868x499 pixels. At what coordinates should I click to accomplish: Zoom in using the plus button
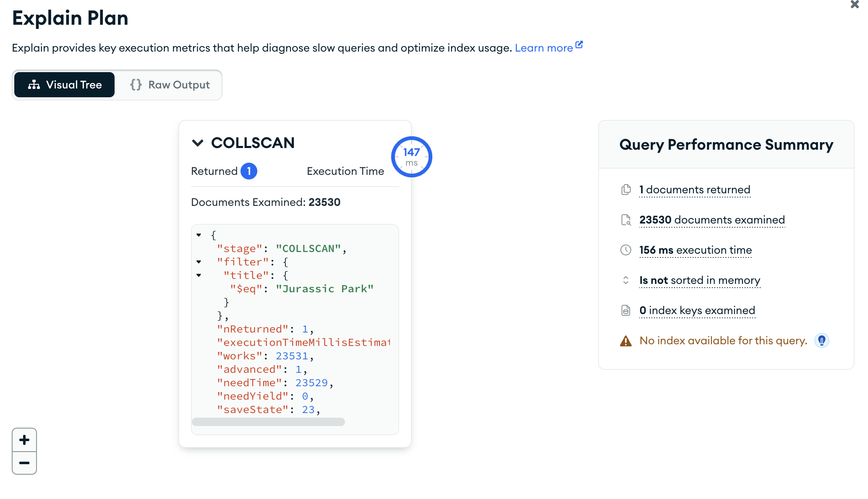point(24,440)
